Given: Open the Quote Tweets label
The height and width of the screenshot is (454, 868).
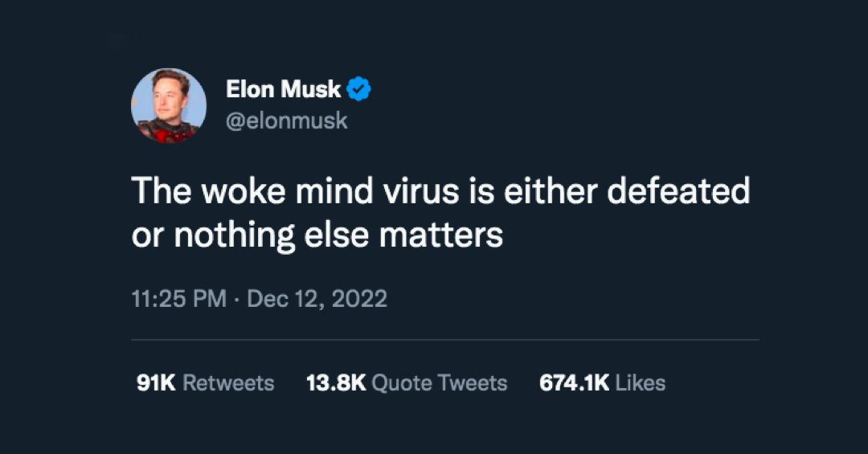Looking at the screenshot, I should (x=440, y=383).
